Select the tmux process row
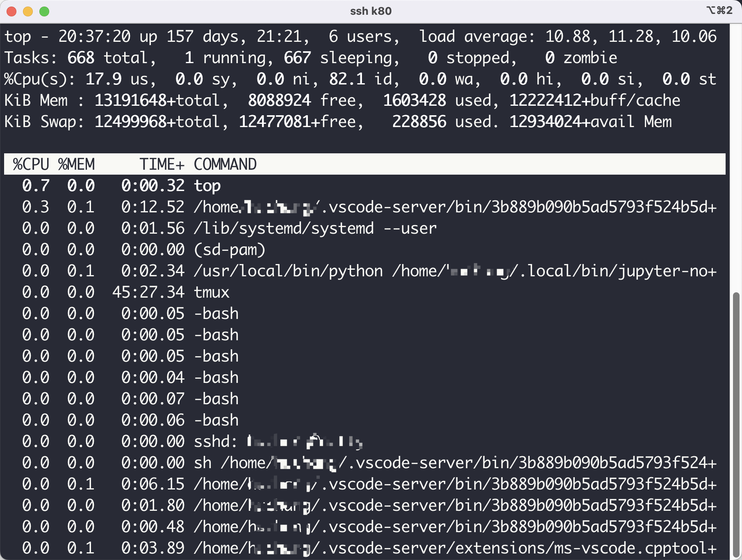Image resolution: width=742 pixels, height=560 pixels. click(212, 292)
